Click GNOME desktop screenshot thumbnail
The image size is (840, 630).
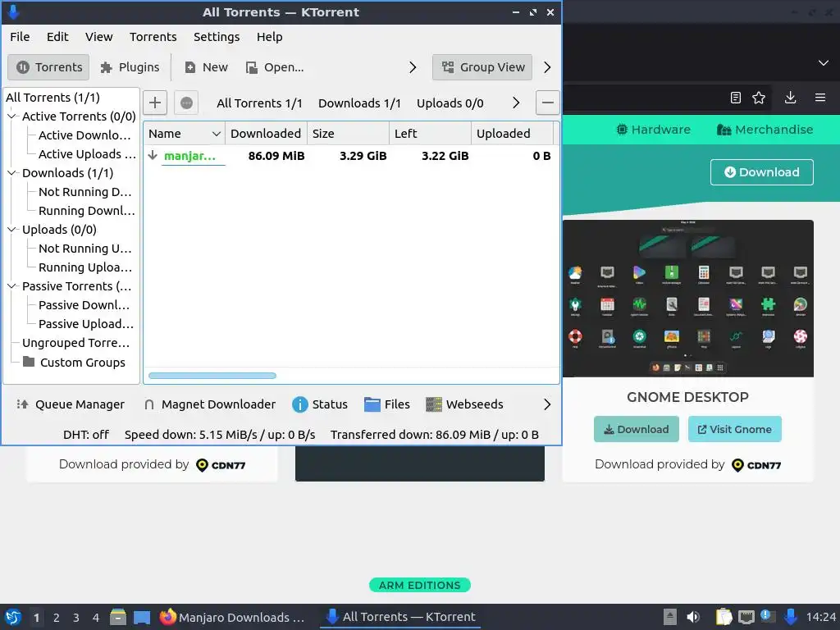click(688, 299)
